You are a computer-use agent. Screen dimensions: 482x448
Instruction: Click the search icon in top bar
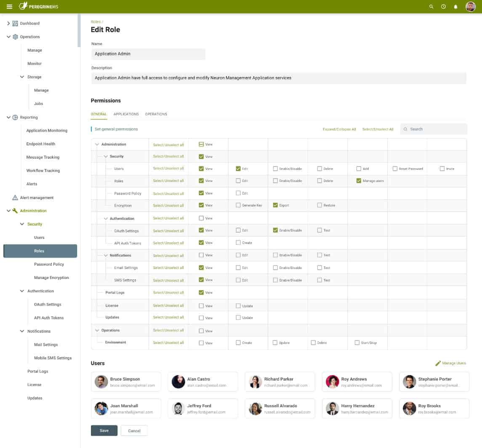click(431, 6)
